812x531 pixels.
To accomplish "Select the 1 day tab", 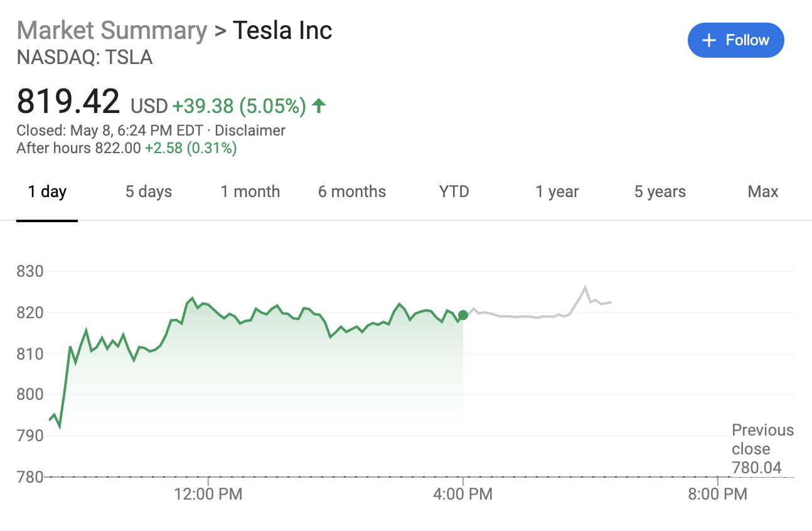I will [47, 192].
